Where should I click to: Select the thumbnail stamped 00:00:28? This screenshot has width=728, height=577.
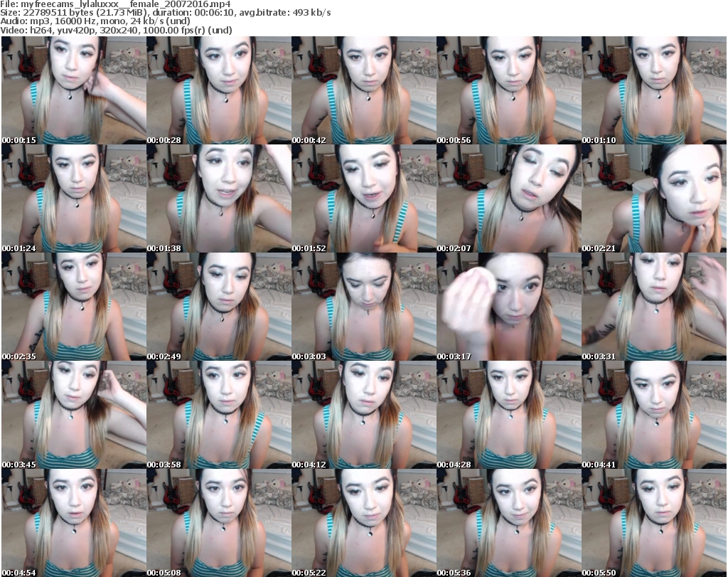(219, 90)
